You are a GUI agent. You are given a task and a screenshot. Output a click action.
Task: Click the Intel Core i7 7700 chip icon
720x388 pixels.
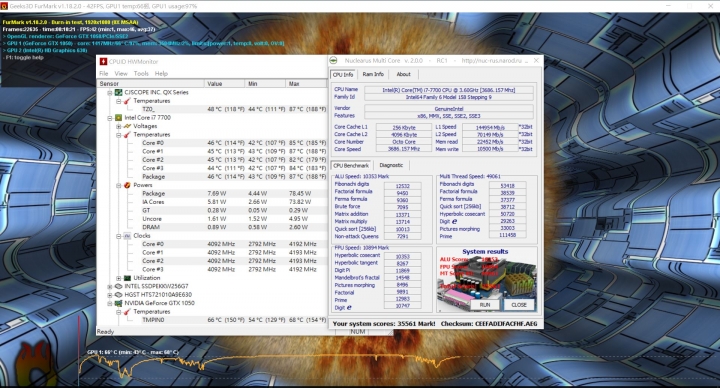(118, 118)
